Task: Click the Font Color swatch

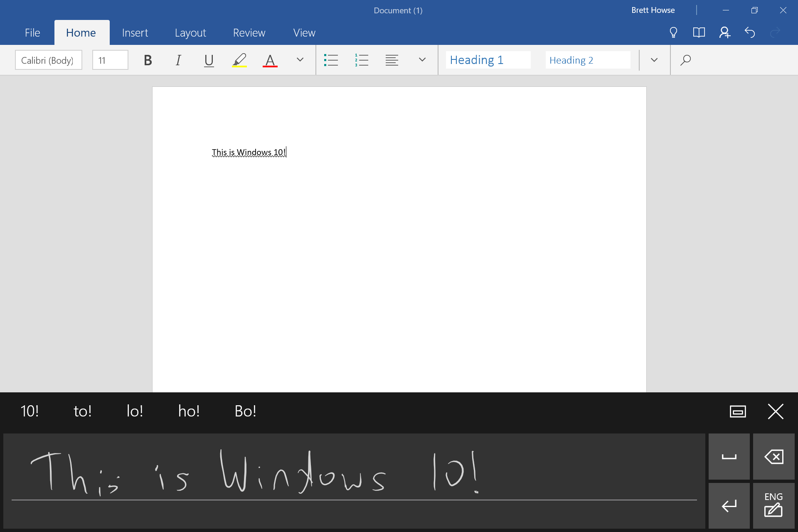Action: [270, 59]
